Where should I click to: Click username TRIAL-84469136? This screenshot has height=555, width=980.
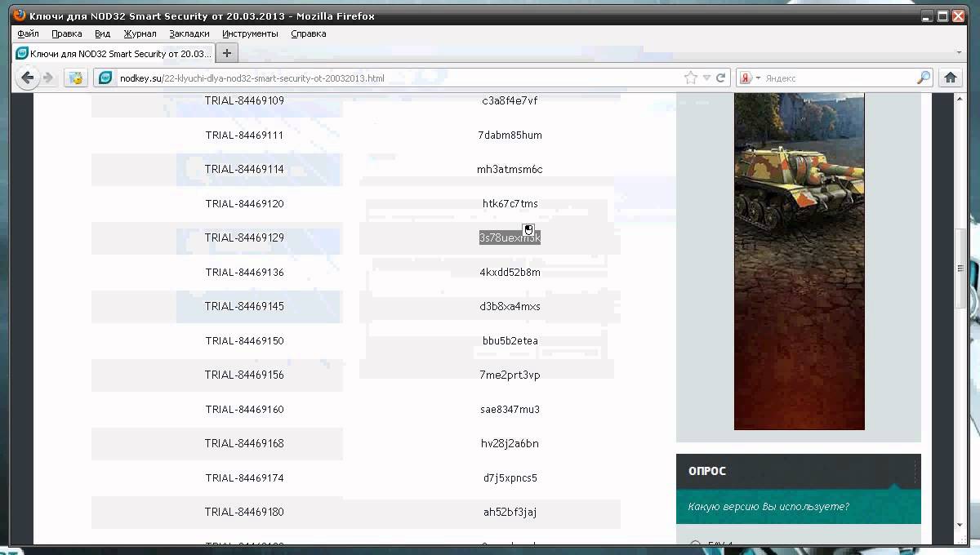point(244,273)
